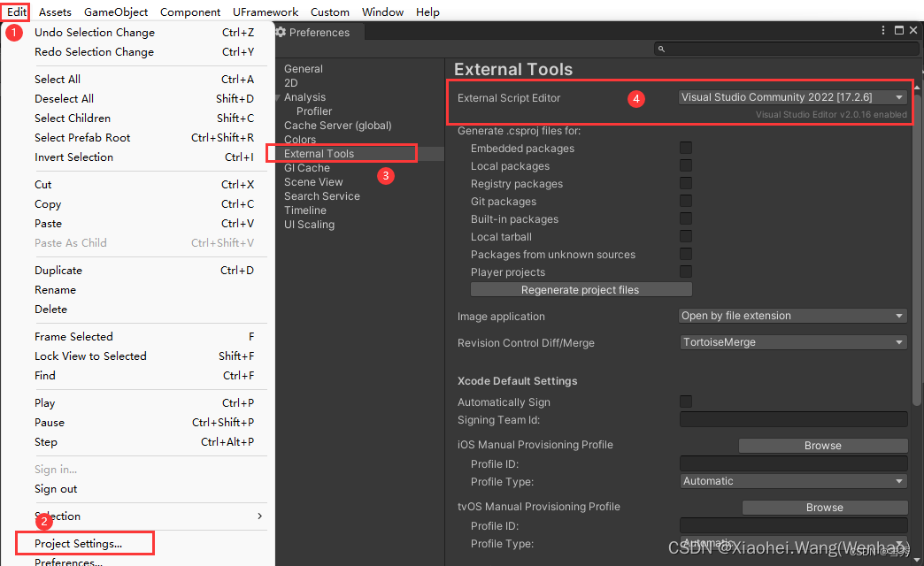Click the Preferences search field
Screen dimensions: 924x566
coord(787,49)
